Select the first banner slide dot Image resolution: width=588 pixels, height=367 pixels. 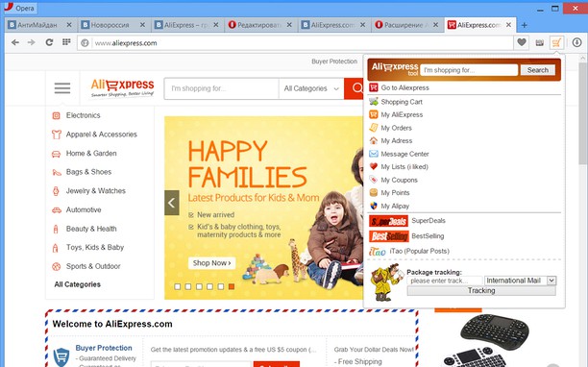[x=178, y=286]
